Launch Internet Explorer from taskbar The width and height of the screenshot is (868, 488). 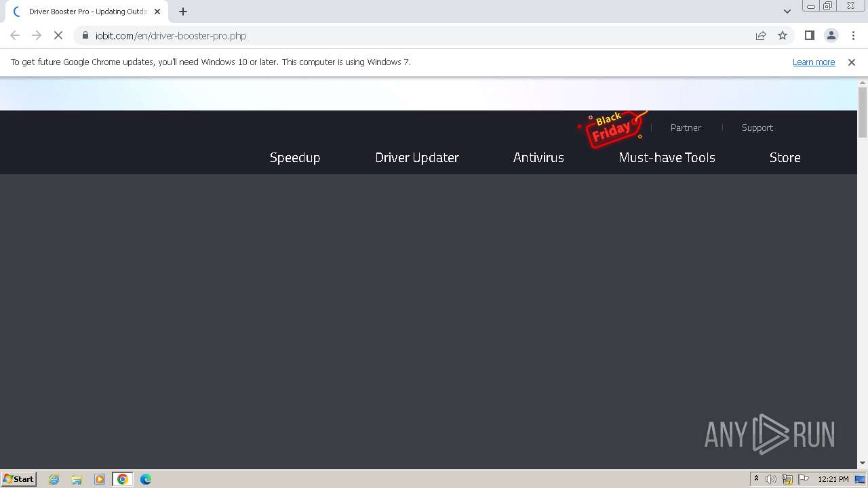click(54, 479)
